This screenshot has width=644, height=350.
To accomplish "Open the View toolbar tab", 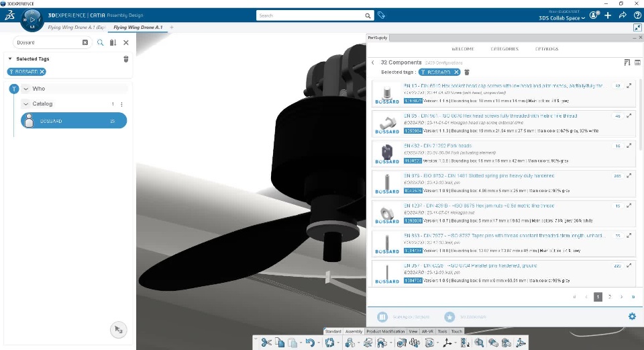I will (x=413, y=331).
